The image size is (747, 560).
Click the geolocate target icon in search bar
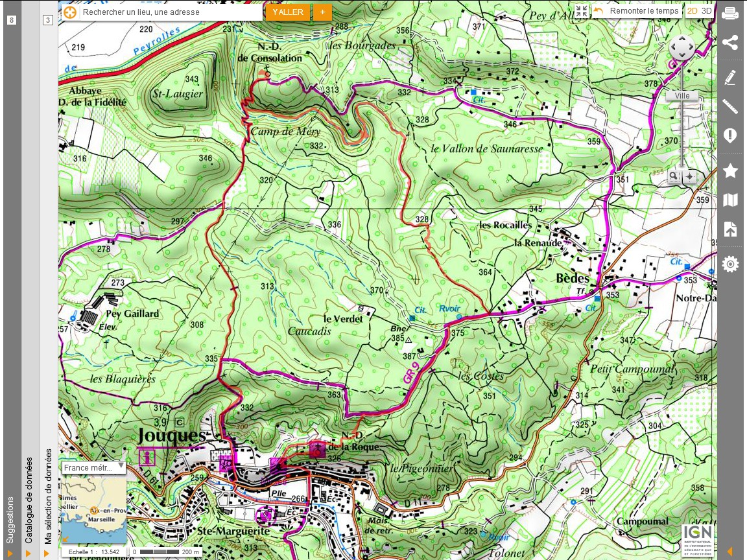pyautogui.click(x=70, y=12)
